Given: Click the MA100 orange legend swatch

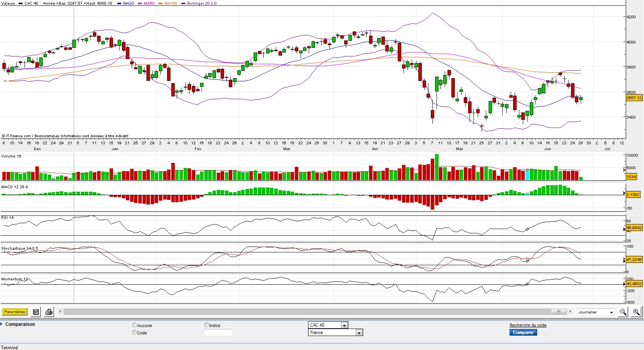Looking at the screenshot, I should pyautogui.click(x=160, y=3).
